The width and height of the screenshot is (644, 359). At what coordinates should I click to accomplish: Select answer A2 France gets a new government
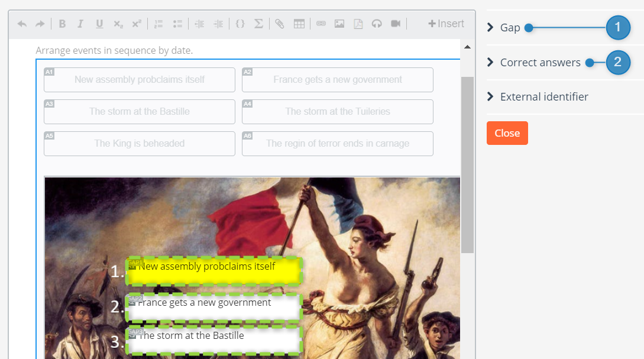tap(338, 80)
